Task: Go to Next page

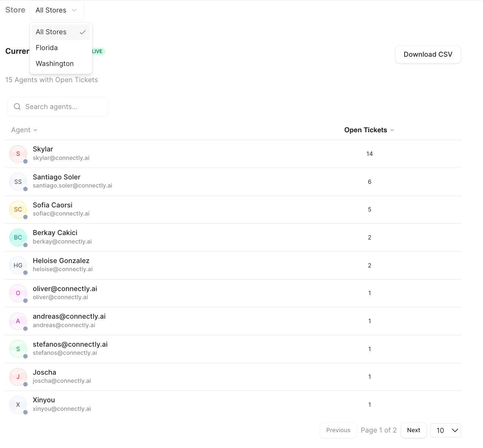Action: tap(414, 430)
